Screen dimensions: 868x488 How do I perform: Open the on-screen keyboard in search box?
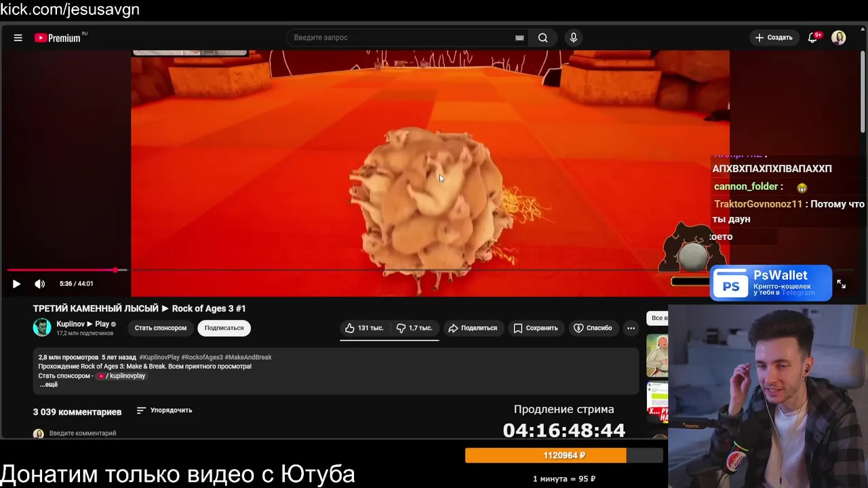[x=519, y=38]
